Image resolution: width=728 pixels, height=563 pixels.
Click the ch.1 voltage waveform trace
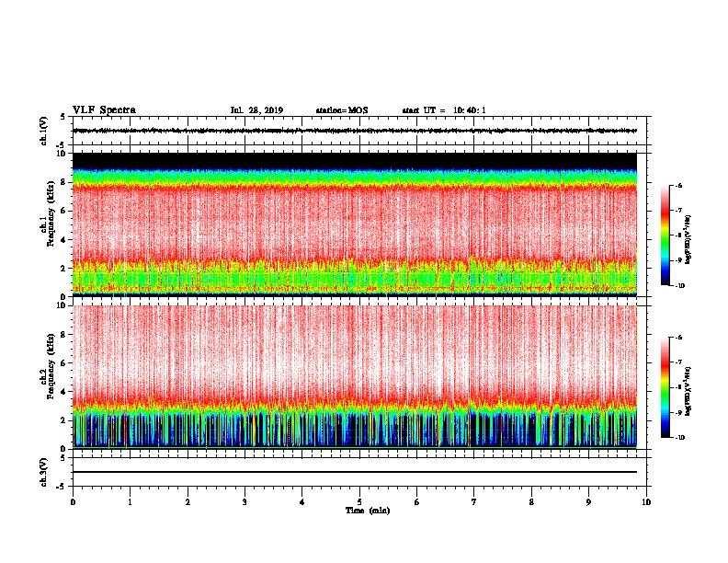tap(355, 131)
